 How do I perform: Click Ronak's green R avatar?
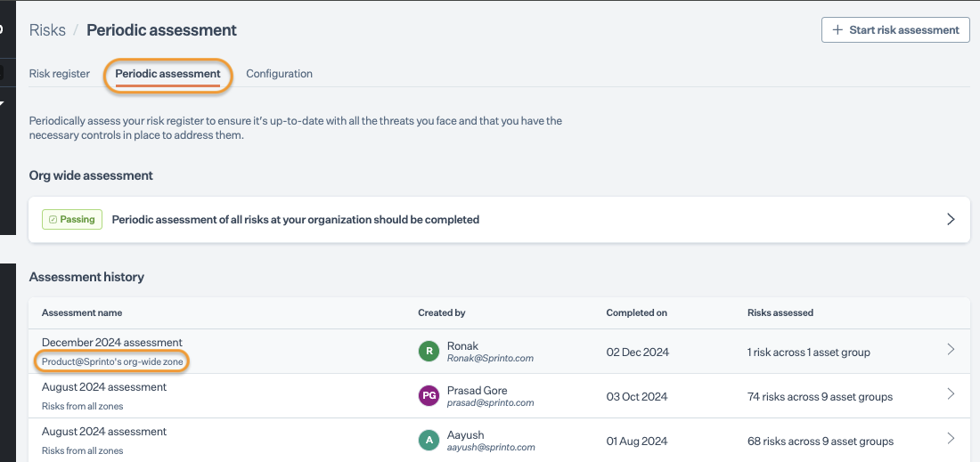tap(429, 352)
